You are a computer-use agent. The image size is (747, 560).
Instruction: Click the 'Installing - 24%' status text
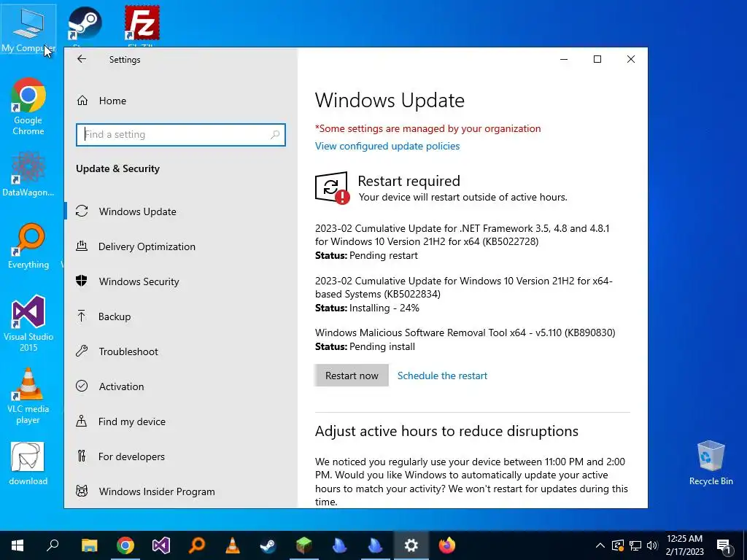pos(384,308)
